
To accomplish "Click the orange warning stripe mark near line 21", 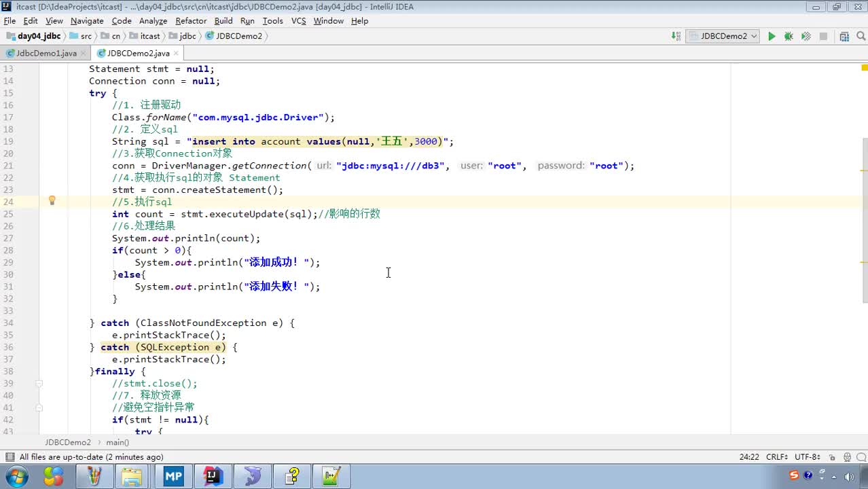I will point(864,170).
